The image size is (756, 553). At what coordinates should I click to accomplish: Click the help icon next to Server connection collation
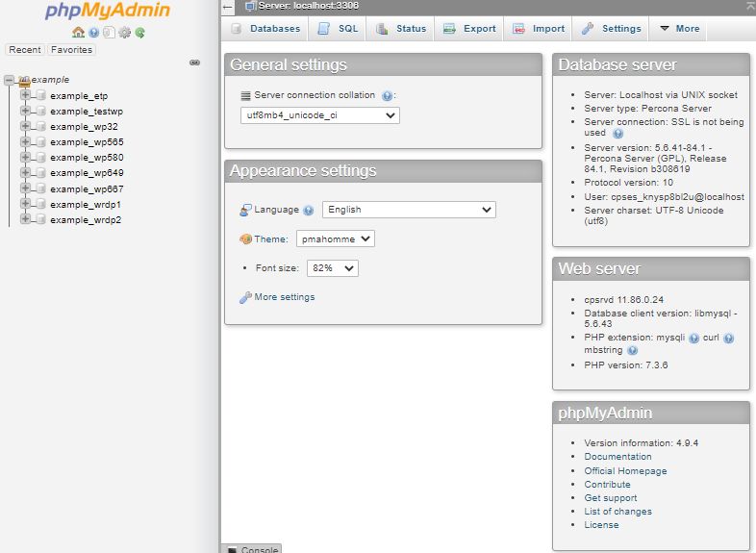[x=387, y=95]
